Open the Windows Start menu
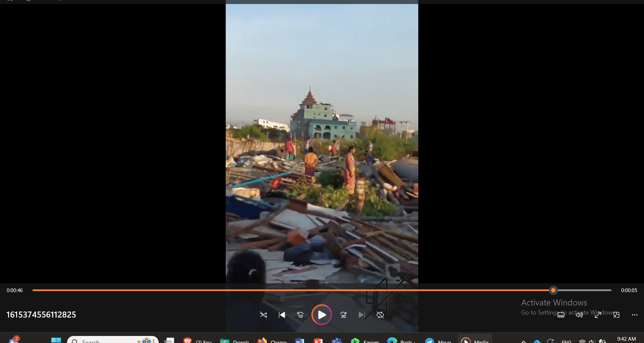644x343 pixels. [56, 341]
